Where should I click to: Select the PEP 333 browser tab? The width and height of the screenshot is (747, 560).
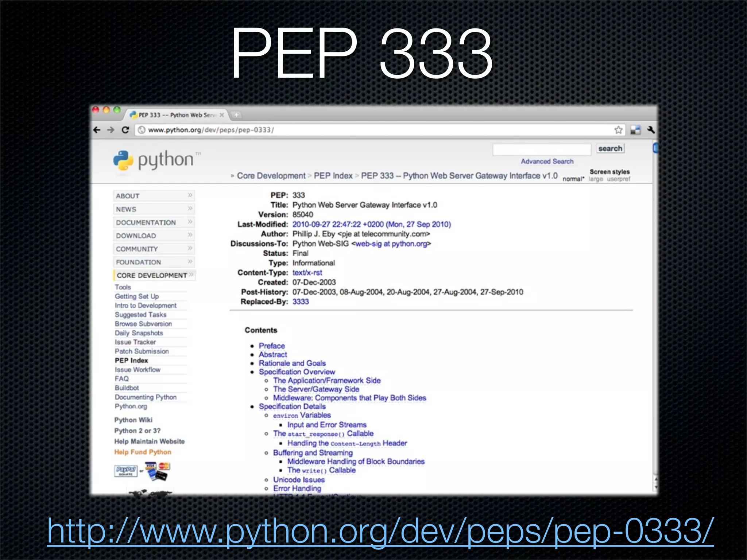pyautogui.click(x=177, y=115)
